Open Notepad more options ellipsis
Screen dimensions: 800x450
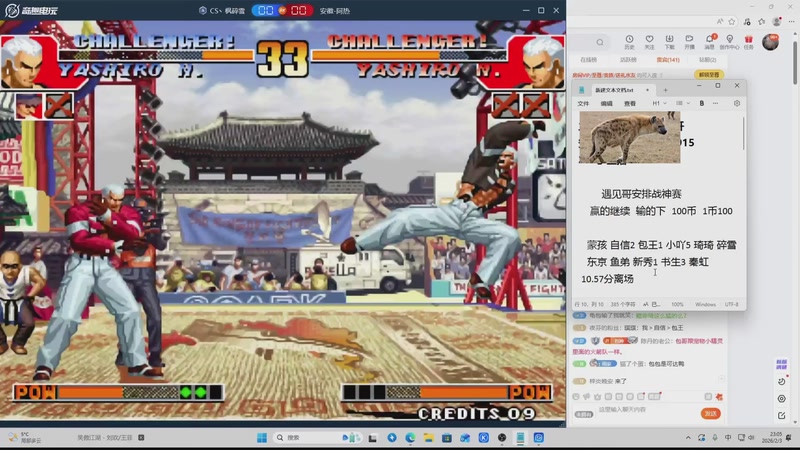715,103
